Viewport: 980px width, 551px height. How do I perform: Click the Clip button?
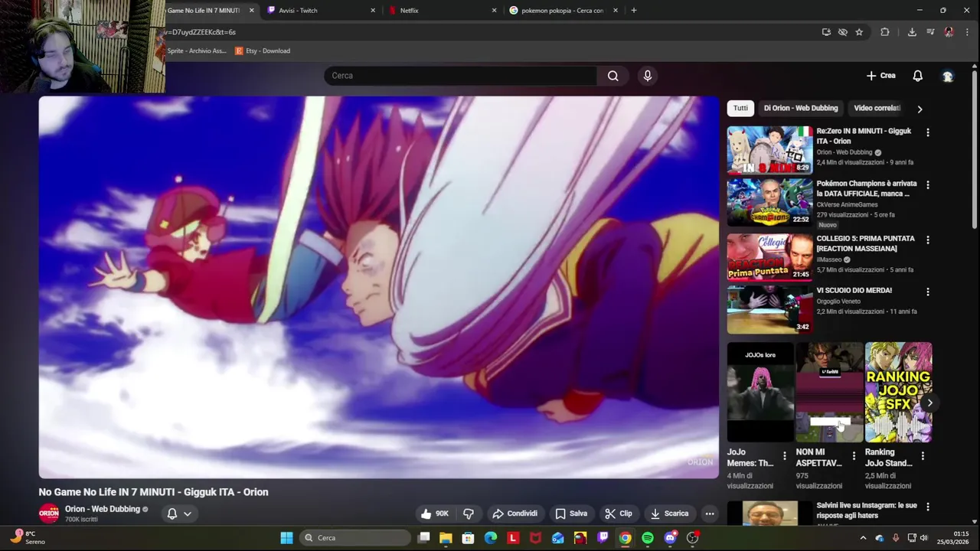pyautogui.click(x=619, y=514)
